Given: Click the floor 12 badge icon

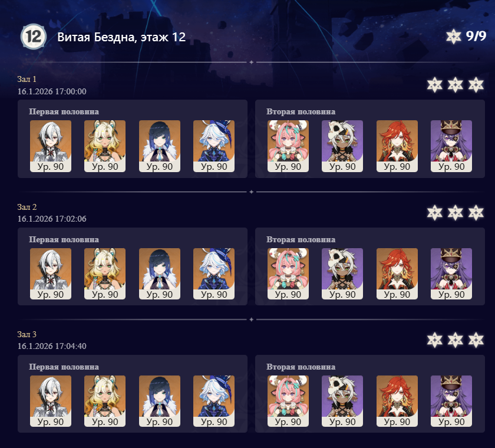Looking at the screenshot, I should [34, 37].
